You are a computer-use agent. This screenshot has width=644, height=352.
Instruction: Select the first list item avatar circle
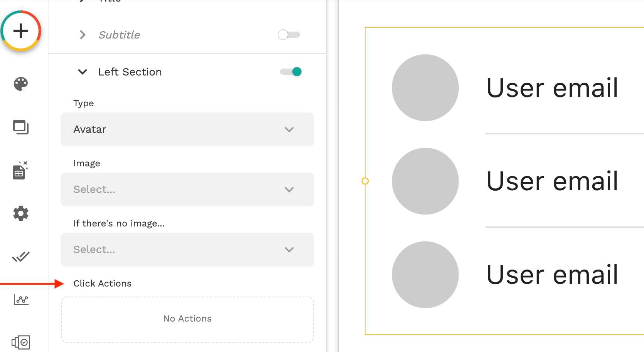click(425, 88)
